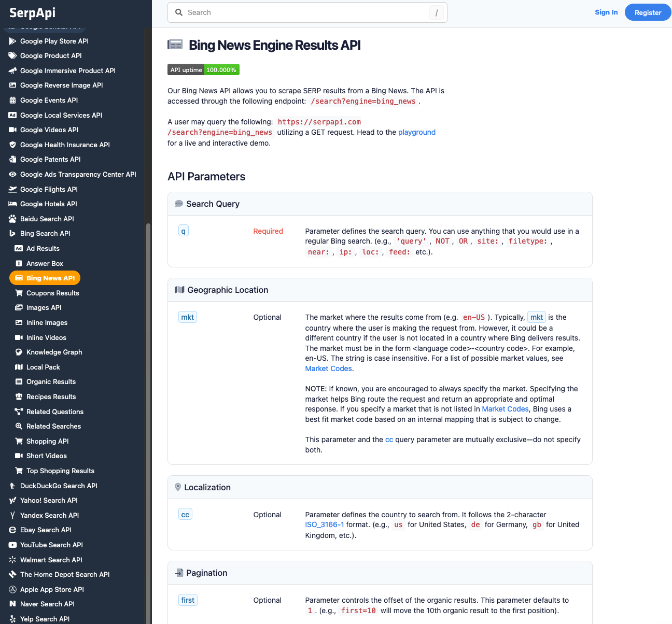
Task: Click the Google Health Insurance shield icon
Action: (12, 145)
